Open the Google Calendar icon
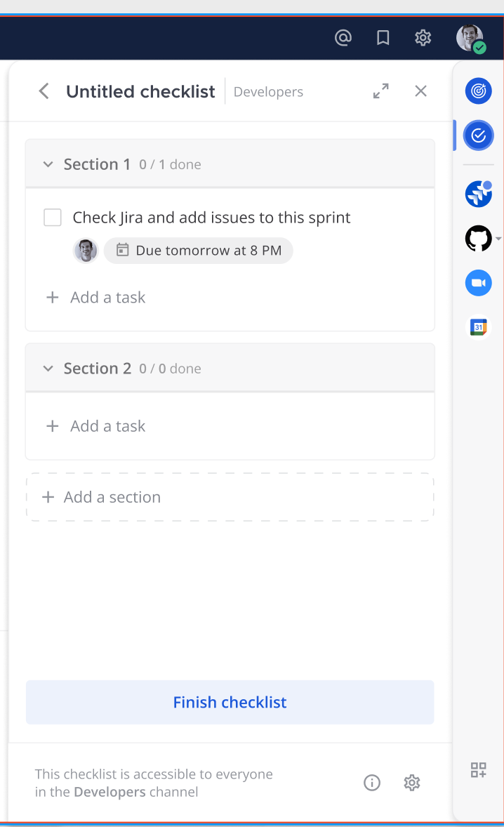 [479, 326]
